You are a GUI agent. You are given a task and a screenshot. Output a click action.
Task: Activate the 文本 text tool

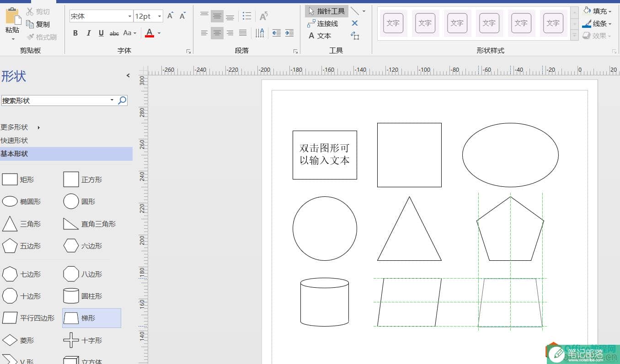[x=320, y=36]
